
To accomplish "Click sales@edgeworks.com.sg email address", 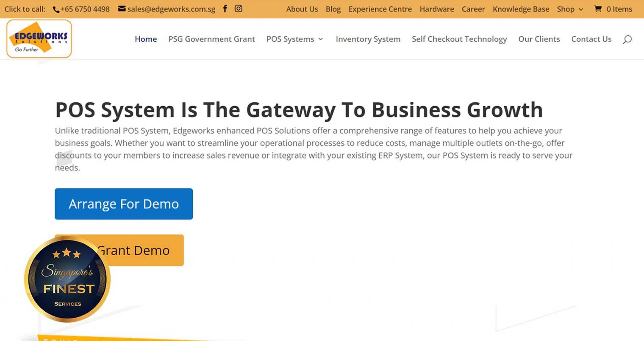I will 171,9.
